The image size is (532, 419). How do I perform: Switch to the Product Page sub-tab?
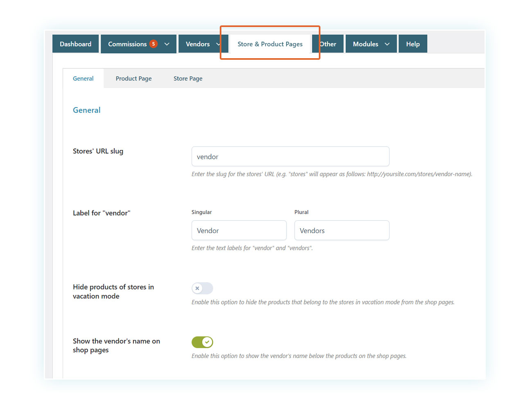point(133,79)
